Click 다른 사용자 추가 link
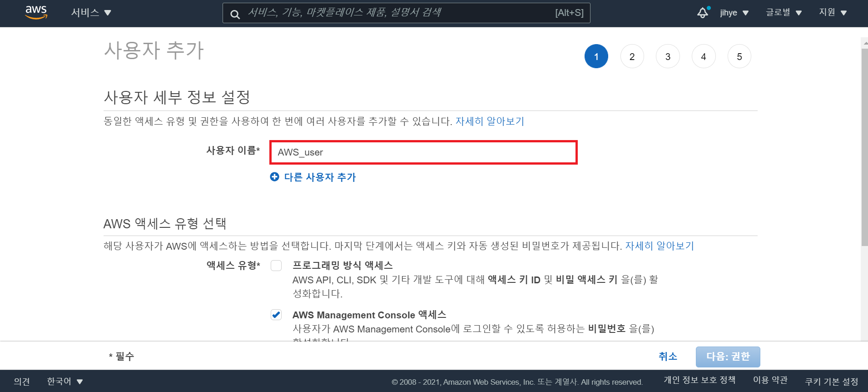Screen dimensions: 868x392 [320, 177]
